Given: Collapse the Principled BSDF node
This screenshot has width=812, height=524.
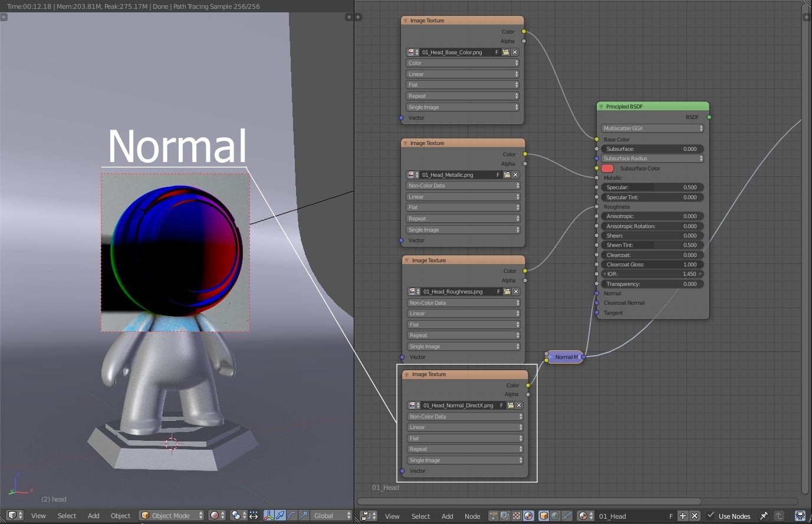Looking at the screenshot, I should (x=601, y=107).
